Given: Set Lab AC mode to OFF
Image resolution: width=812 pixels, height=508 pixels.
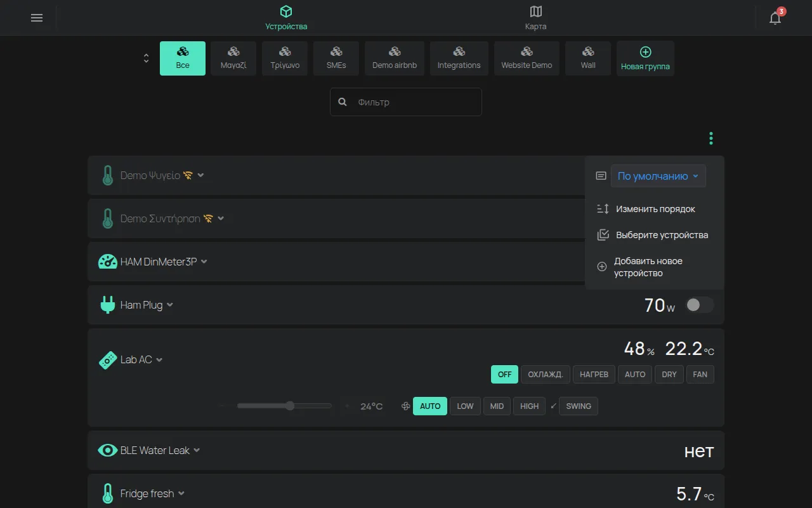Looking at the screenshot, I should click(504, 375).
